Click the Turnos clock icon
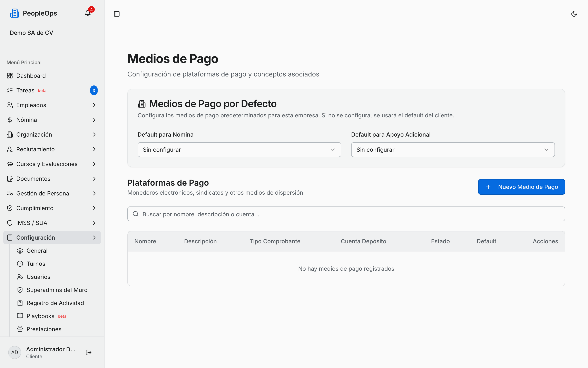Viewport: 588px width, 368px height. tap(20, 264)
